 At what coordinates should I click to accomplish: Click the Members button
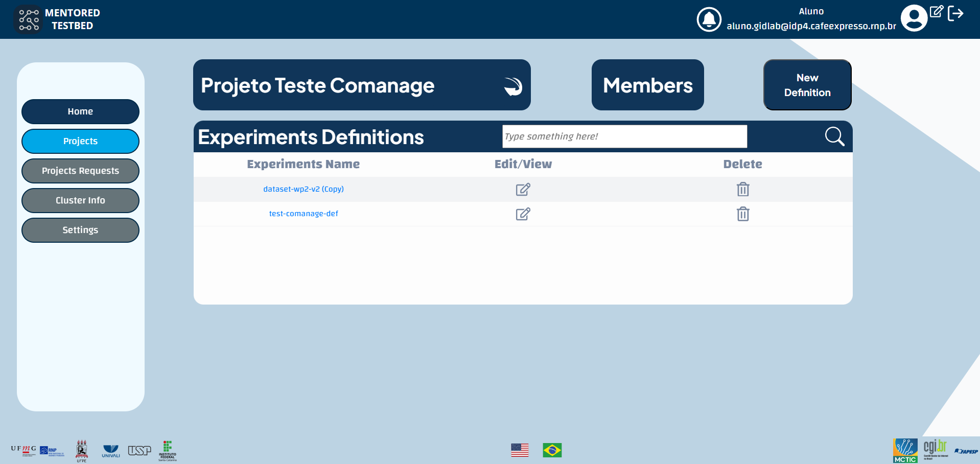(647, 85)
